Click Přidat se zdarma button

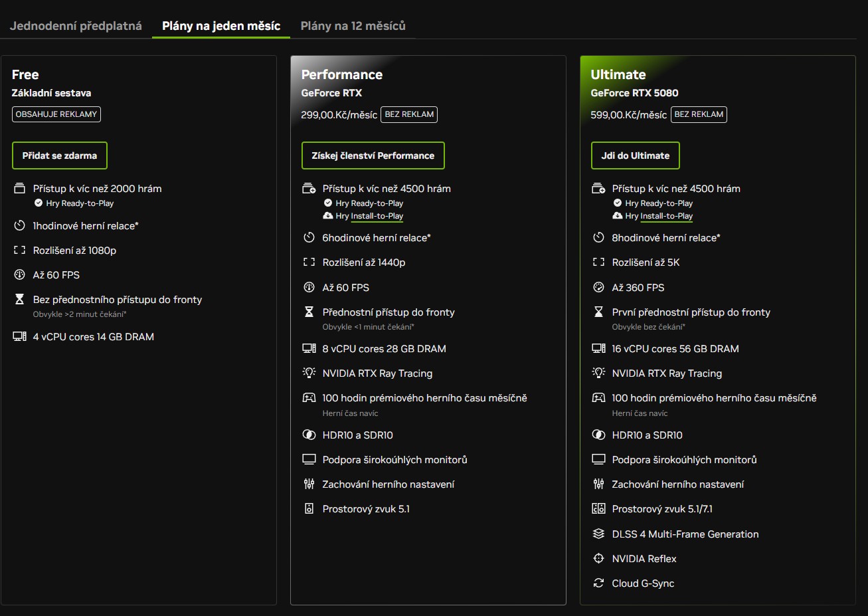[60, 155]
